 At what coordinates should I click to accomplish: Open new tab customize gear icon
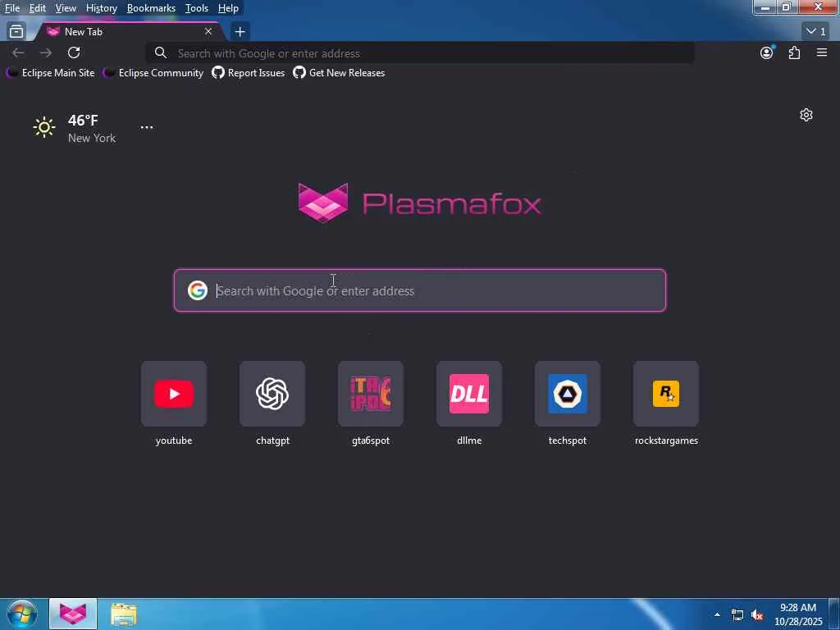806,115
